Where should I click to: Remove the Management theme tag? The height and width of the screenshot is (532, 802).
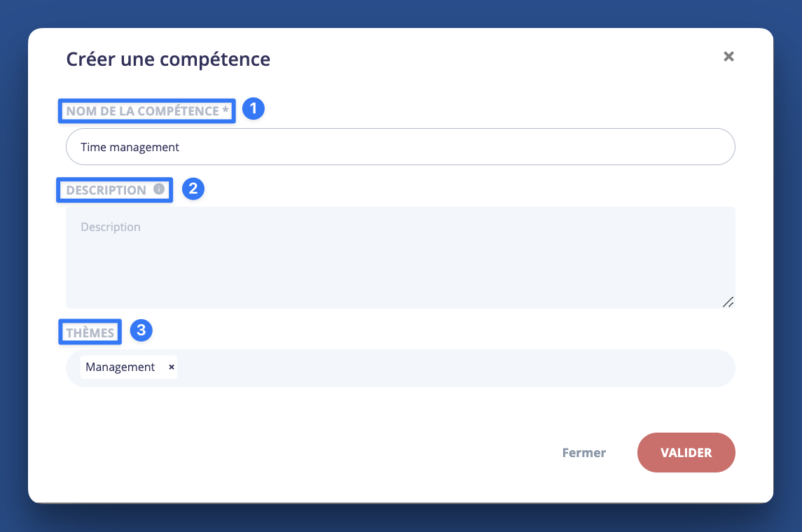(172, 367)
